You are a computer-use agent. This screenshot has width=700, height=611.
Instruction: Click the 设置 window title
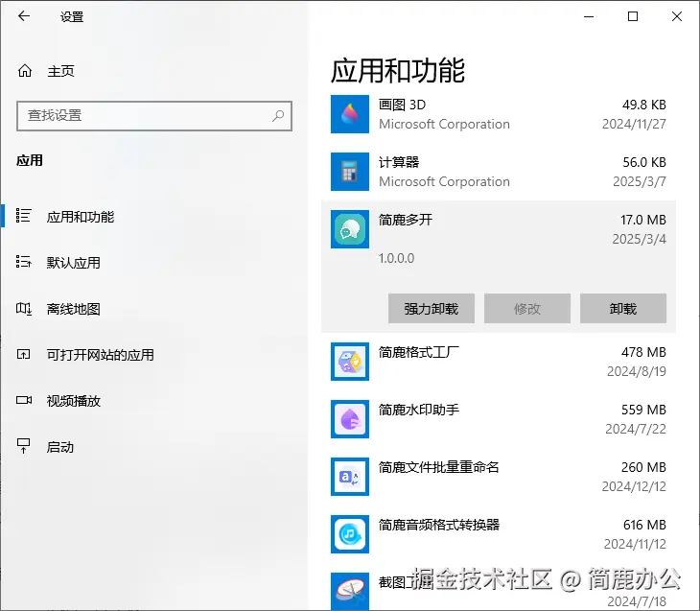(72, 17)
